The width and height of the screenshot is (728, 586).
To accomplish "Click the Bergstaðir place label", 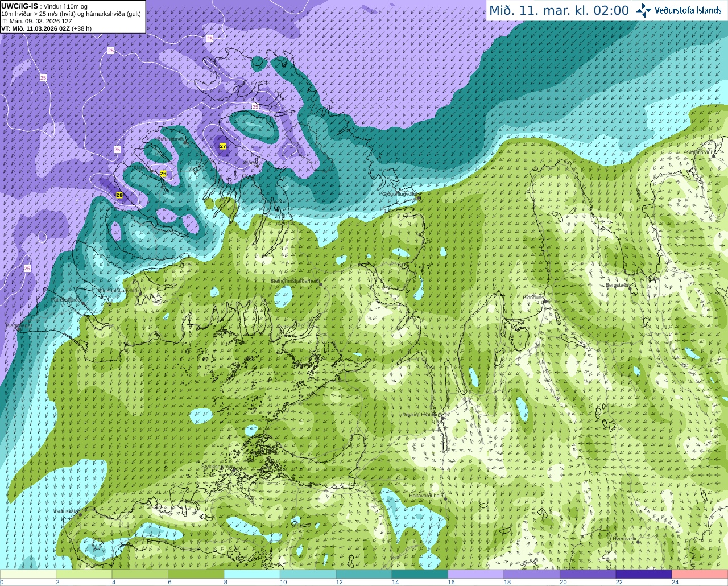I will (618, 285).
